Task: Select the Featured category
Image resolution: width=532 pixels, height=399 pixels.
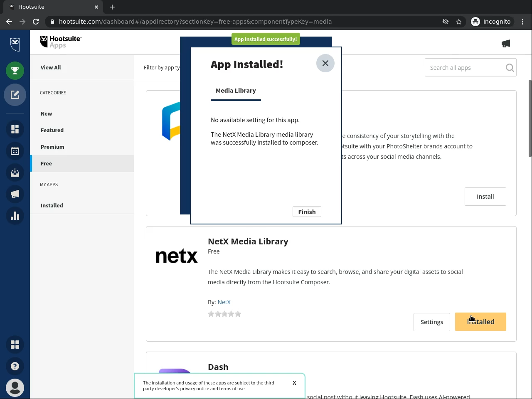Action: pos(52,130)
